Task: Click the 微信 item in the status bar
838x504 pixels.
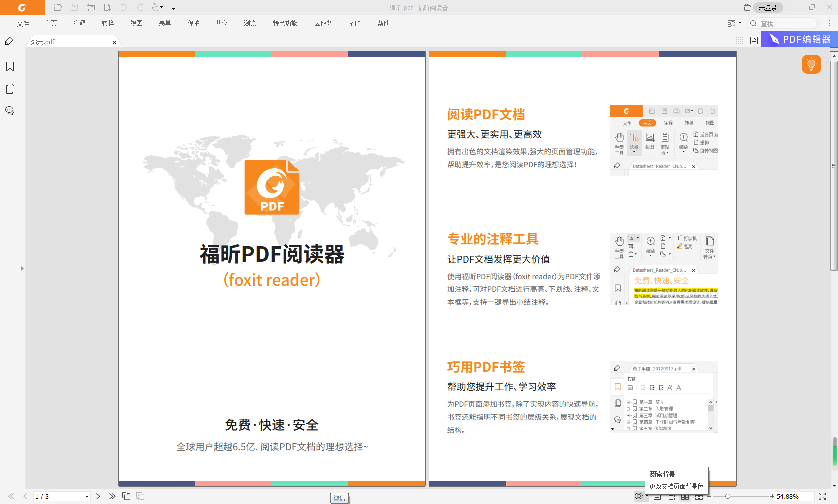Action: 339,497
